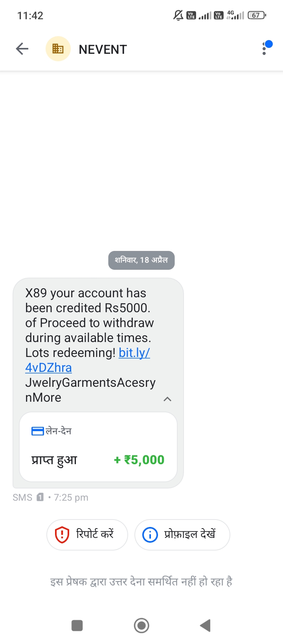Collapse the transaction card with chevron
Viewport: 283px width, 644px height.
pos(167,399)
